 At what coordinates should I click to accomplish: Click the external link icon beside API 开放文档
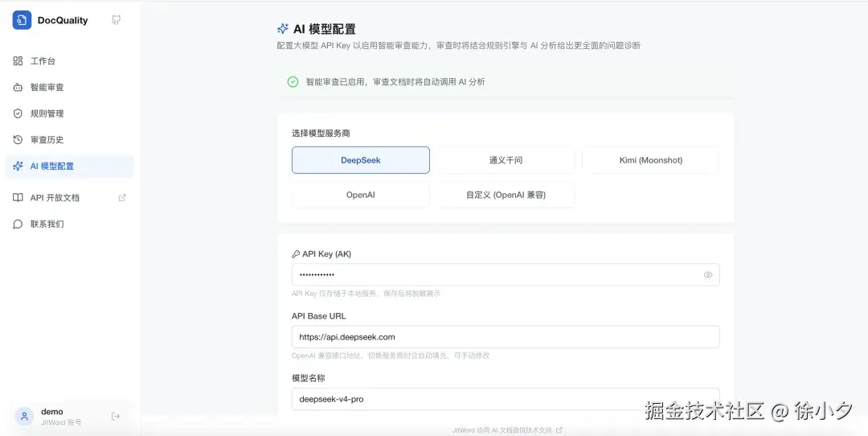coord(122,197)
